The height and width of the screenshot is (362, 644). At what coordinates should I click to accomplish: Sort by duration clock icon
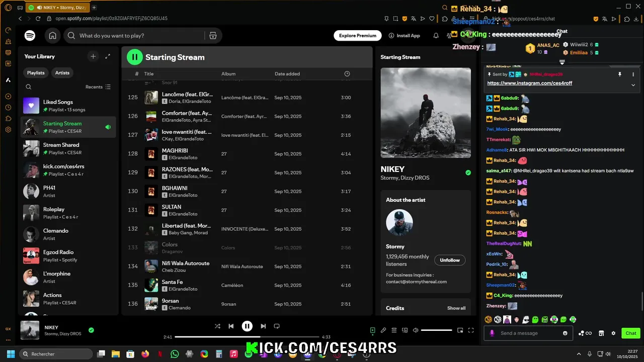click(x=347, y=74)
